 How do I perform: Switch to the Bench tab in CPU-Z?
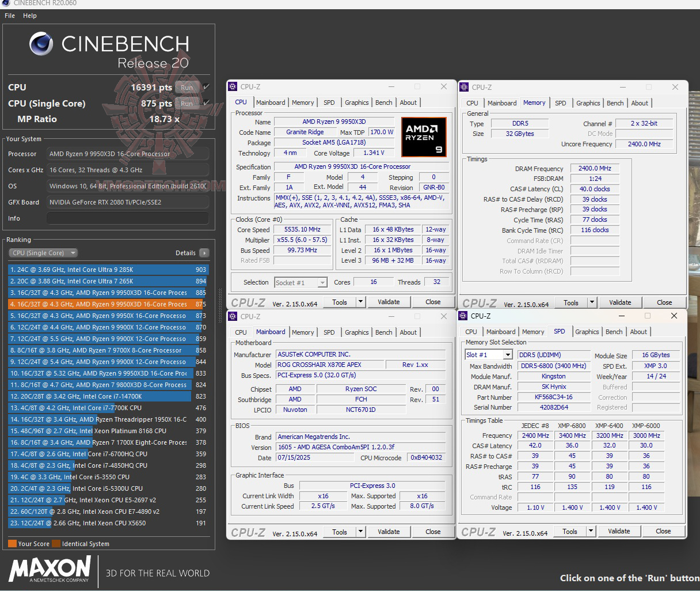click(x=383, y=103)
